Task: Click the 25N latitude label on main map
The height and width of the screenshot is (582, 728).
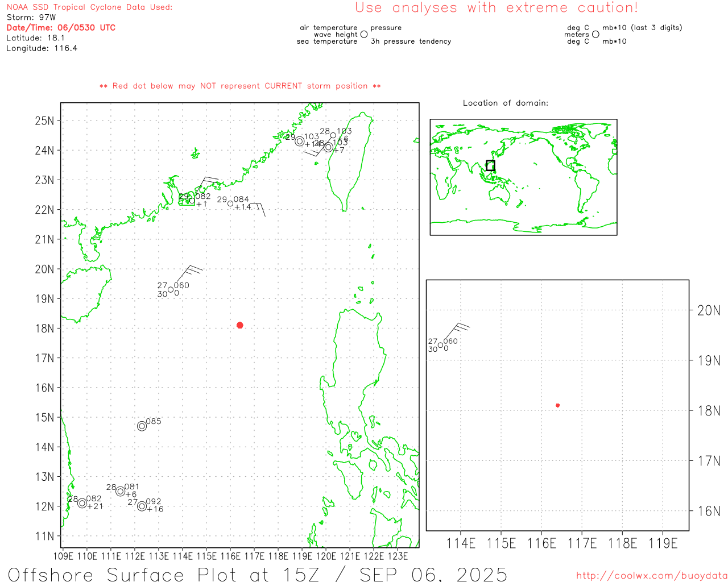Action: [44, 120]
